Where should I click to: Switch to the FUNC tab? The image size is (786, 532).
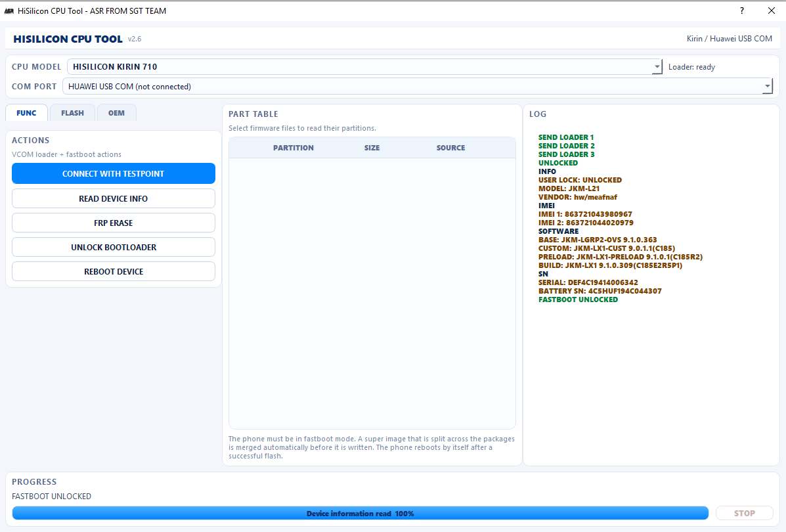(x=26, y=113)
